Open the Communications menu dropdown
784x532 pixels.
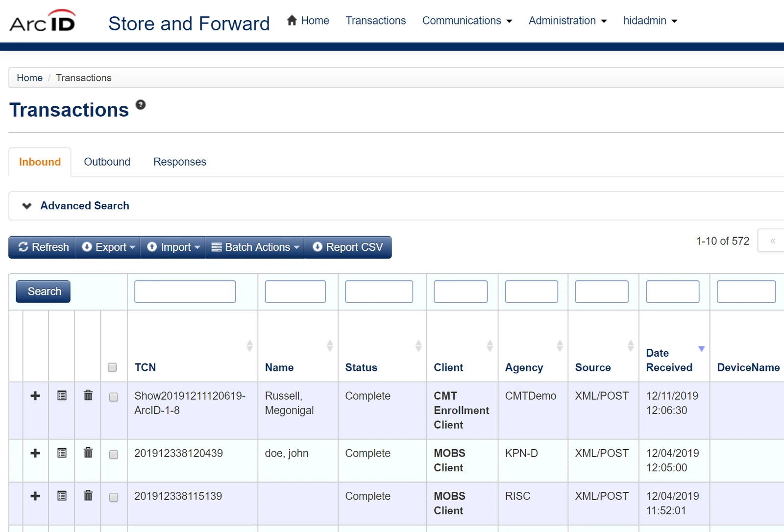(x=467, y=21)
